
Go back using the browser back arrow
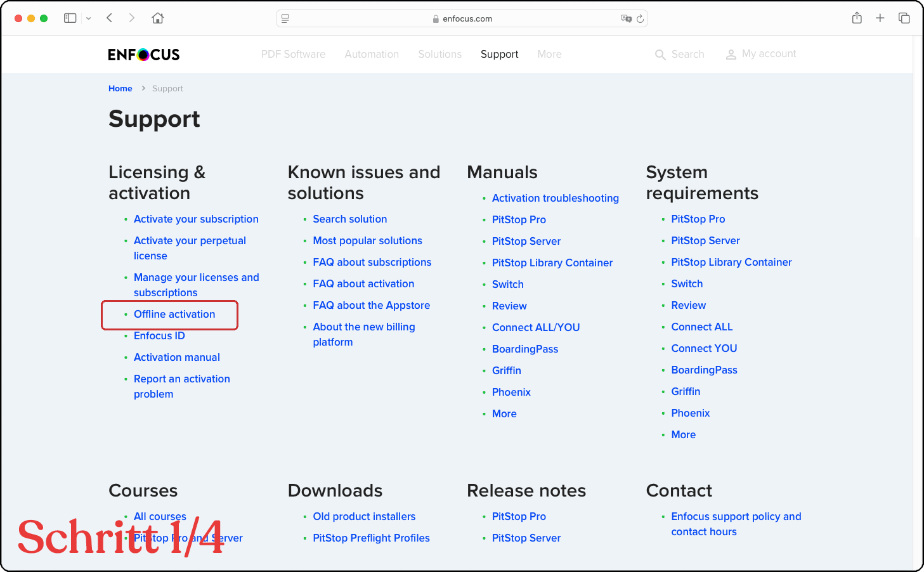[x=110, y=18]
